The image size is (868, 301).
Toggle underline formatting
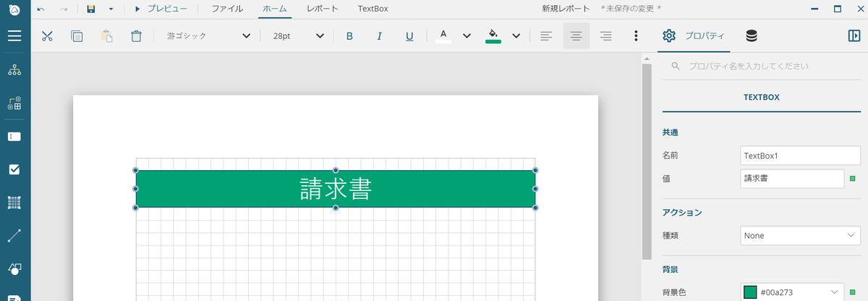pos(409,35)
